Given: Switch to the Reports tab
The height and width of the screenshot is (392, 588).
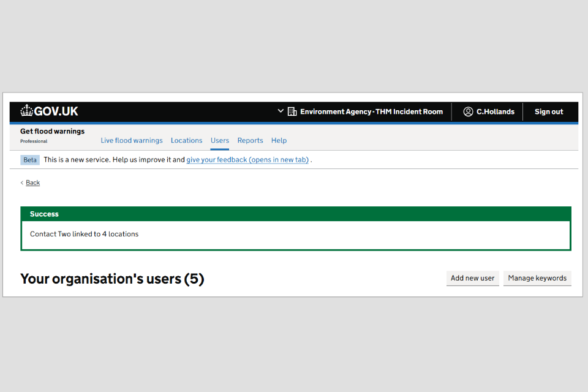Looking at the screenshot, I should coord(250,140).
